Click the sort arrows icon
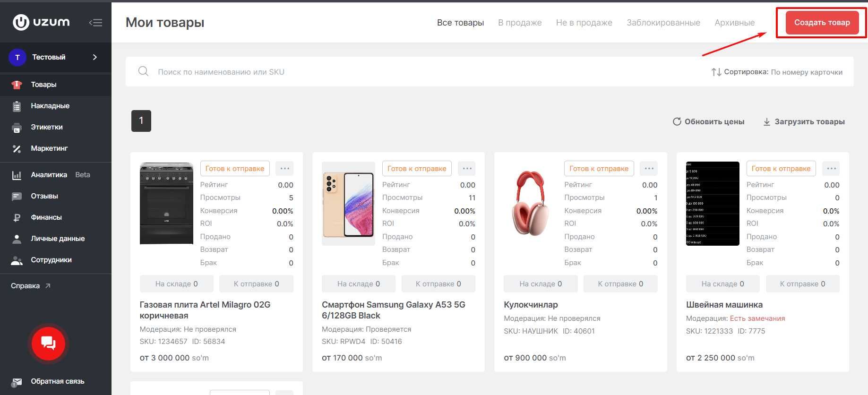The height and width of the screenshot is (395, 868). point(716,72)
